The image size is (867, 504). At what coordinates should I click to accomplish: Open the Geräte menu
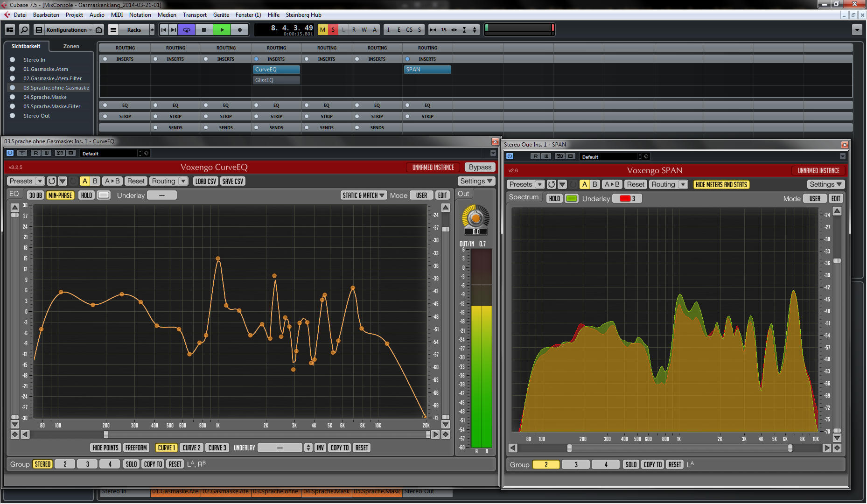pos(221,15)
